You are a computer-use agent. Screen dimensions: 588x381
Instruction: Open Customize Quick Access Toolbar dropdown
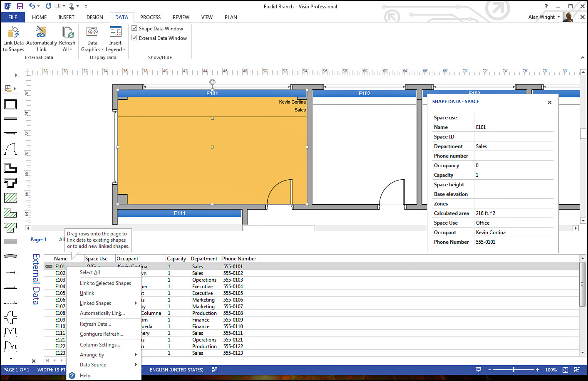pos(86,6)
